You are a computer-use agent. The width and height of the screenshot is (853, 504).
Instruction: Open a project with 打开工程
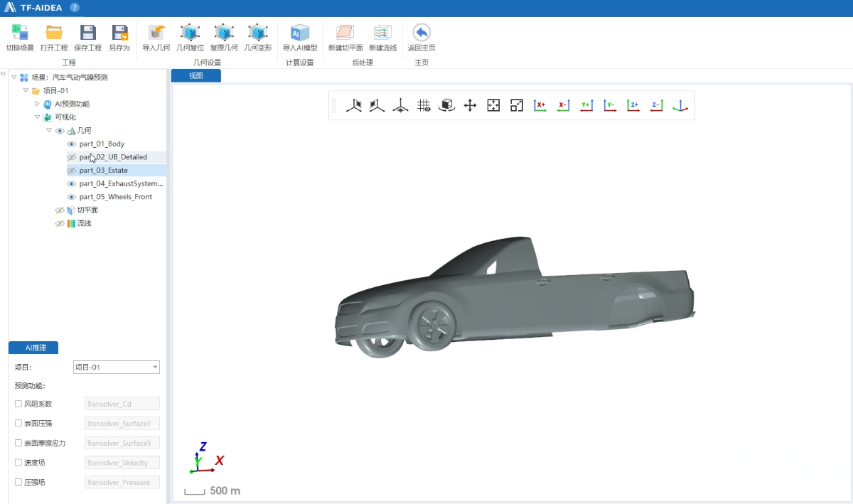(x=54, y=33)
